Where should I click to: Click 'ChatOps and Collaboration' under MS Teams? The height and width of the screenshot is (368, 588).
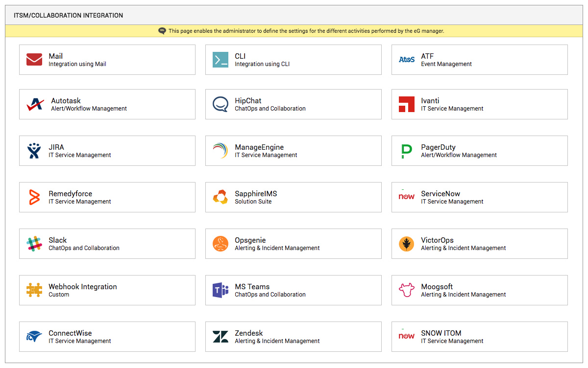coord(270,295)
